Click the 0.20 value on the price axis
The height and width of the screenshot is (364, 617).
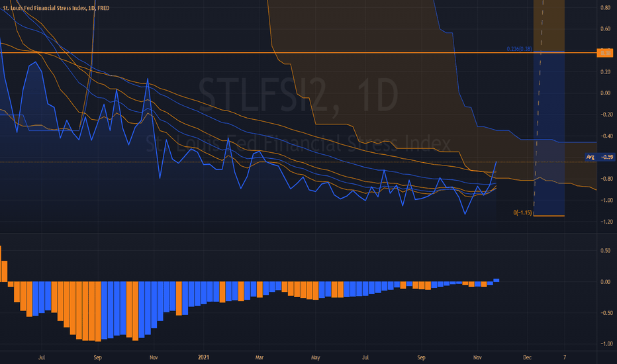click(x=605, y=71)
